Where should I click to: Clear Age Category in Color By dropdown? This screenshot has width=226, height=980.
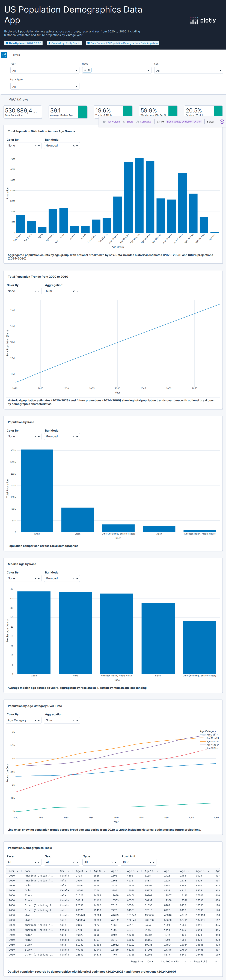point(35,721)
